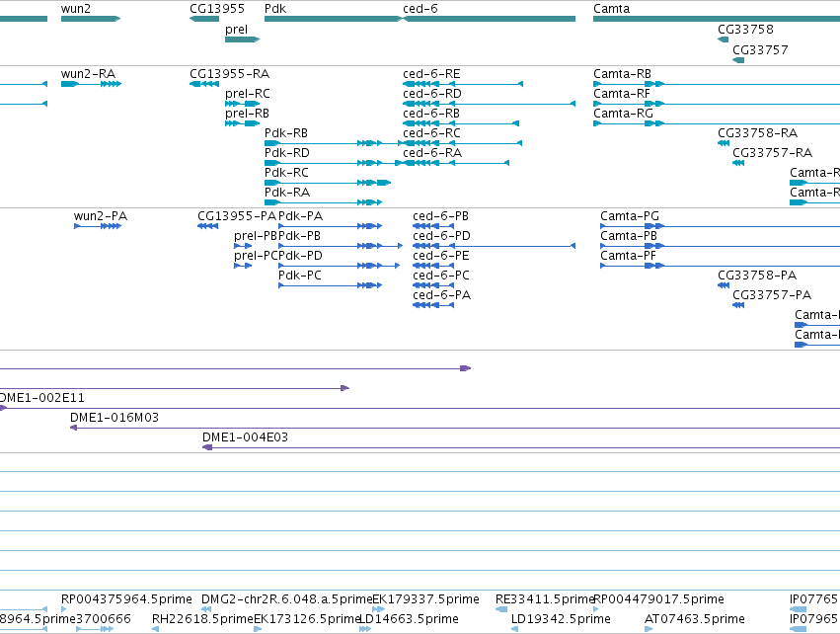This screenshot has height=634, width=840.
Task: Click the Pdk gene label
Action: pos(275,9)
